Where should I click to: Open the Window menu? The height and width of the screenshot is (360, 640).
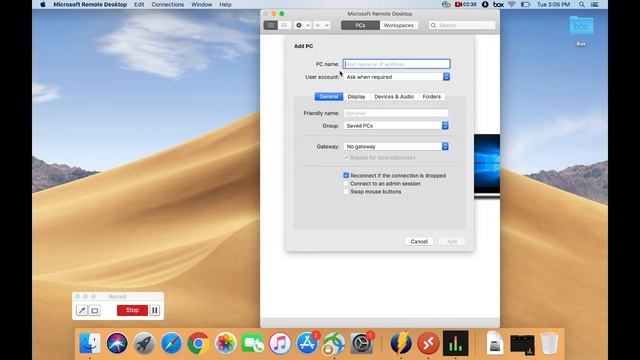point(202,4)
